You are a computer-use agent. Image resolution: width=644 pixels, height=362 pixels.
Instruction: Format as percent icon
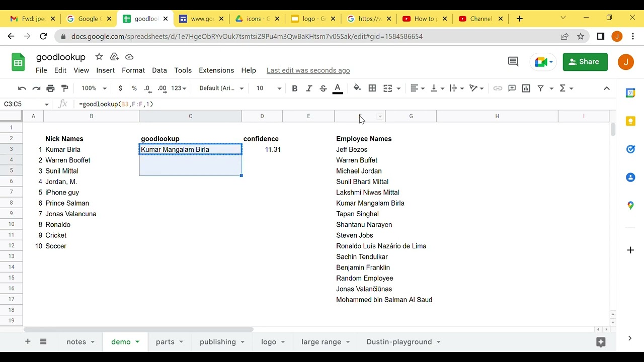[x=134, y=88]
